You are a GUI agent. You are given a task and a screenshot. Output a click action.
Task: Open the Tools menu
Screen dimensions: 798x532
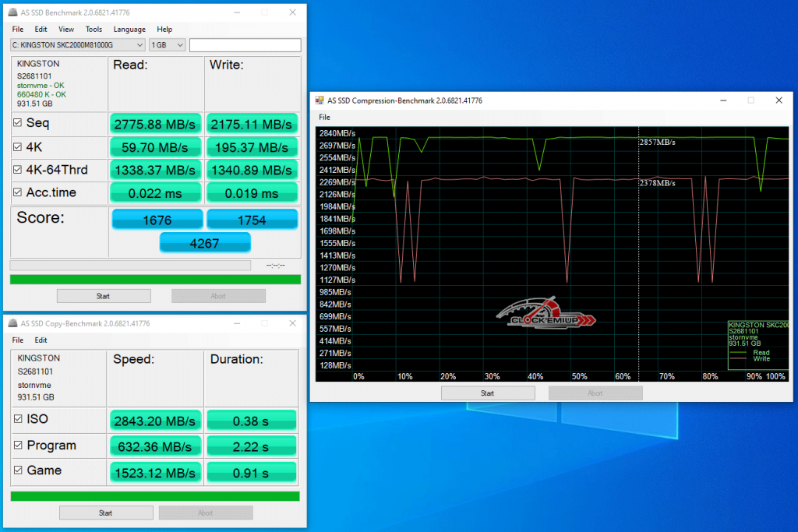click(x=94, y=30)
